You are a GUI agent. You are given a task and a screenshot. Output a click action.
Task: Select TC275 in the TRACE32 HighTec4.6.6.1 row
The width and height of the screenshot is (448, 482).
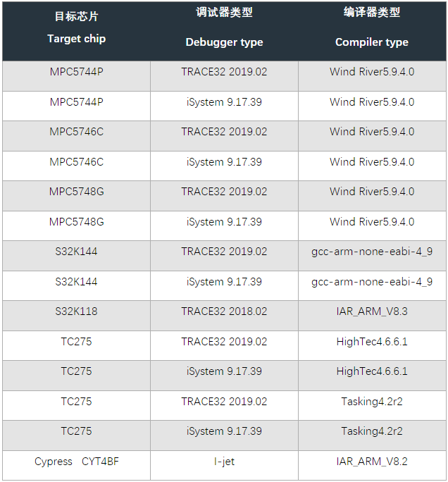[x=76, y=342]
